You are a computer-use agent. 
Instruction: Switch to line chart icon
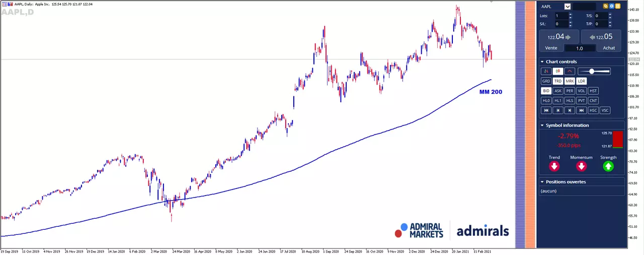570,71
